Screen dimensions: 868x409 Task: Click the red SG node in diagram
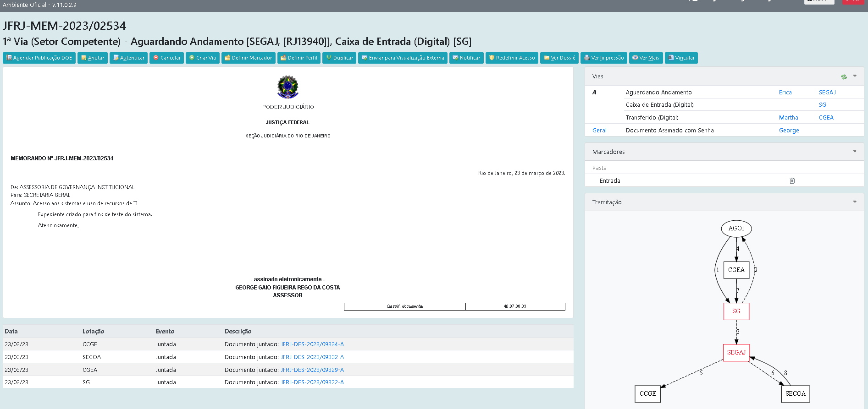[736, 311]
